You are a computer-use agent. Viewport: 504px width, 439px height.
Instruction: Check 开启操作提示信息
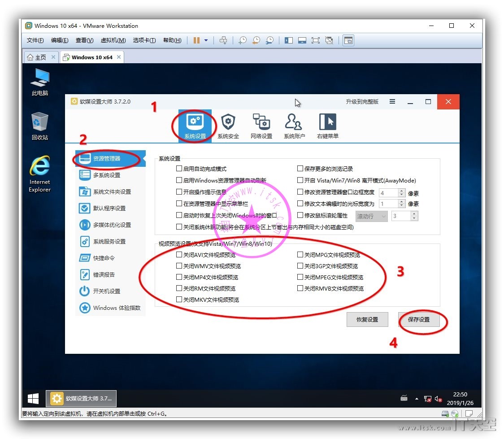179,192
